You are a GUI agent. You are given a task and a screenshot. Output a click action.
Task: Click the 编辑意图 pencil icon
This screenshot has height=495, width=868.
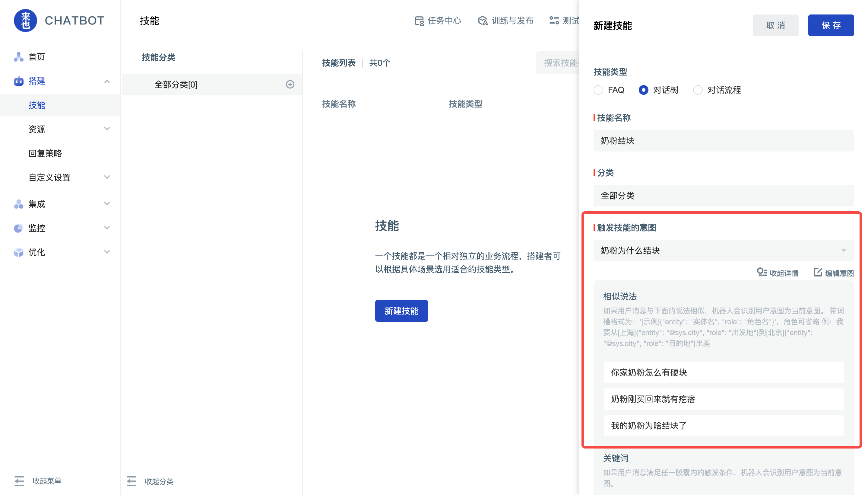[x=818, y=272]
